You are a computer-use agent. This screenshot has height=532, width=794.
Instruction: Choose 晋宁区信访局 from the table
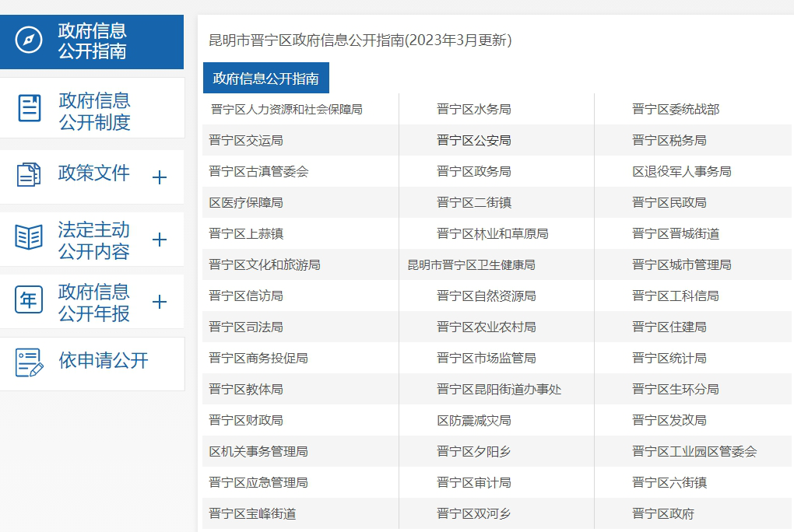(x=245, y=296)
